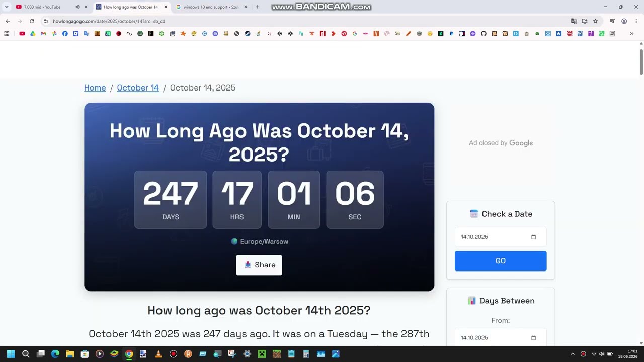Viewport: 644px width, 362px height.
Task: Click the Share button
Action: (259, 265)
